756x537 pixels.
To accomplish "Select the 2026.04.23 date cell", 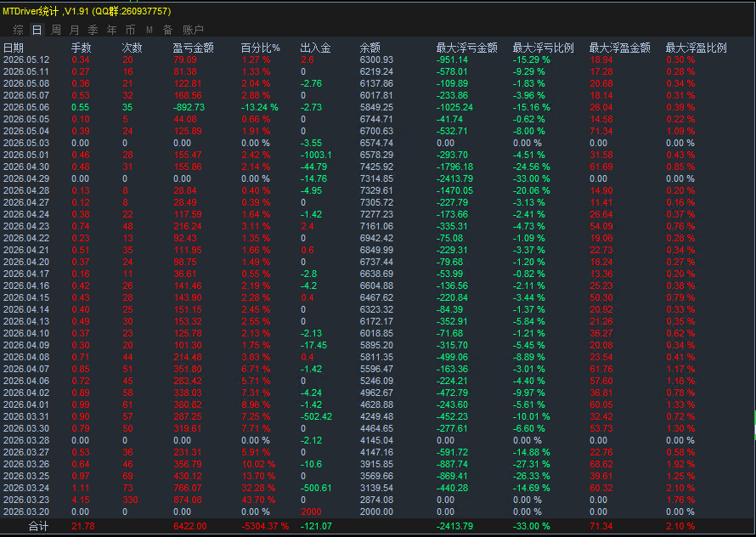I will 26,226.
